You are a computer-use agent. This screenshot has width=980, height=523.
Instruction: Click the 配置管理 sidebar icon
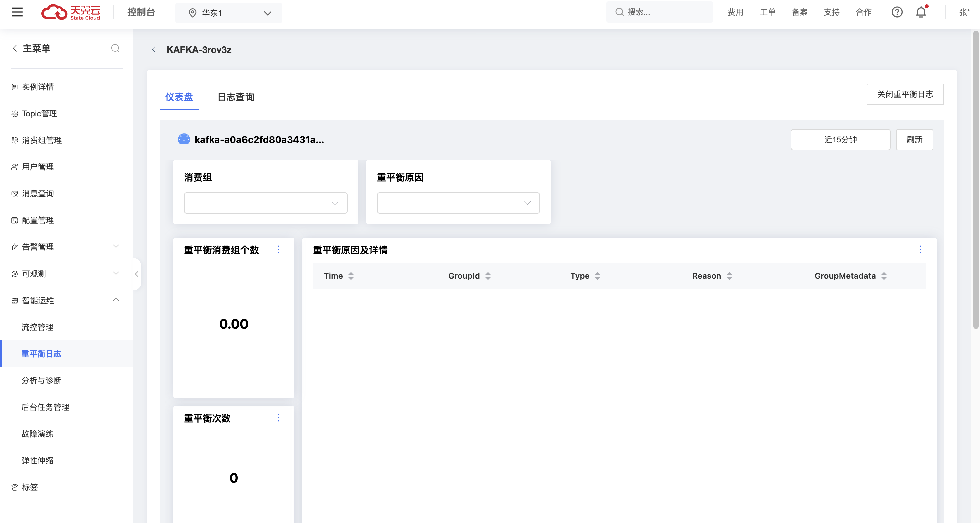coord(14,220)
